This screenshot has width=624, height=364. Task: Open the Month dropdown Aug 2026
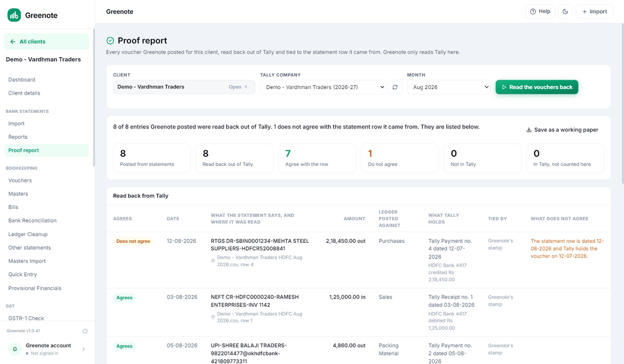(x=449, y=87)
